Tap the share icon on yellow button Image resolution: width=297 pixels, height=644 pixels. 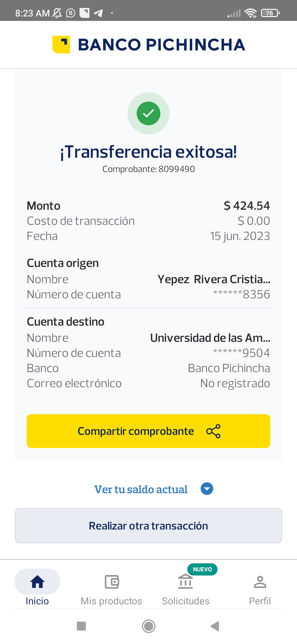pyautogui.click(x=213, y=431)
